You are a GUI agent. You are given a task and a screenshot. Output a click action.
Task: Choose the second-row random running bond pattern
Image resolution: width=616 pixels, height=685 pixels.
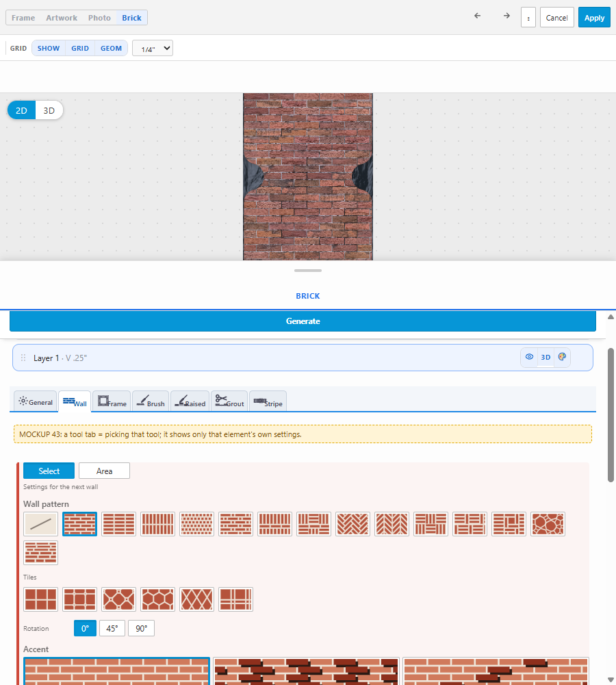(x=40, y=553)
